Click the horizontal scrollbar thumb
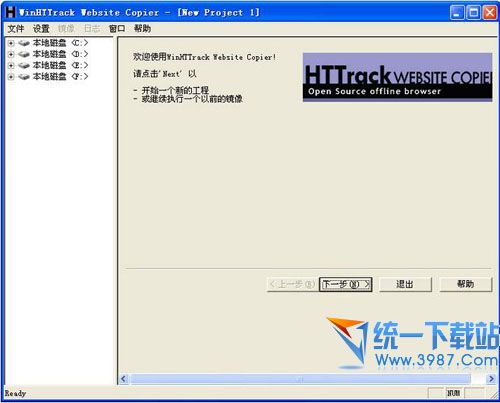This screenshot has width=500, height=403. tap(300, 379)
